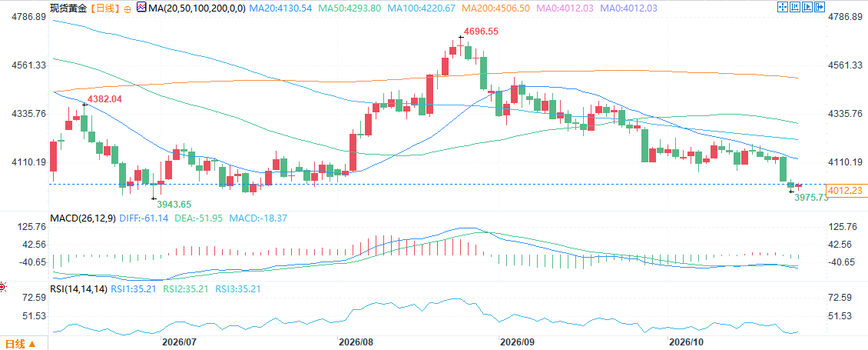Click the 4561.33 left axis price label
Viewport: 868px width, 350px height.
pos(28,65)
